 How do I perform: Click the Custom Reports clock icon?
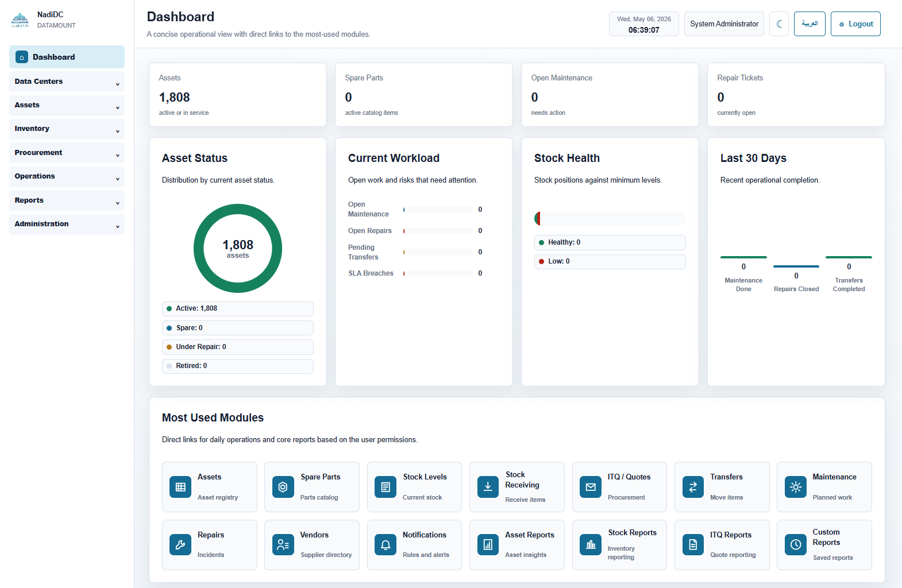(x=796, y=545)
